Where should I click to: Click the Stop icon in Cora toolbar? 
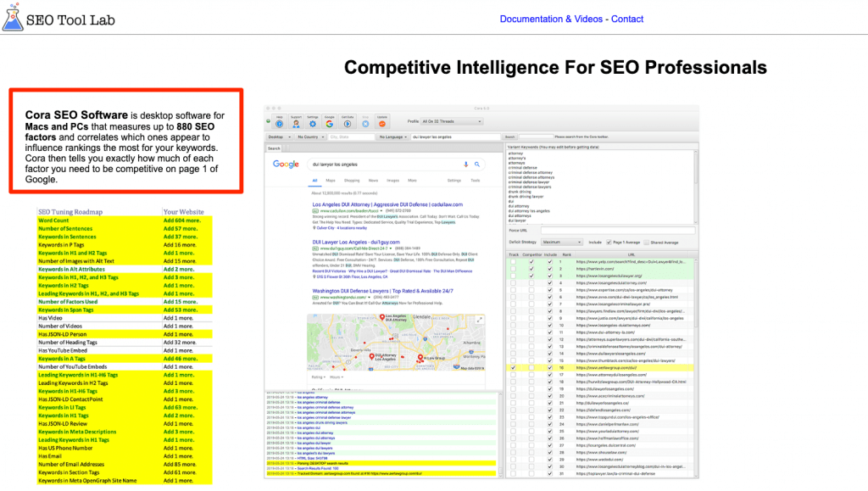coord(365,122)
